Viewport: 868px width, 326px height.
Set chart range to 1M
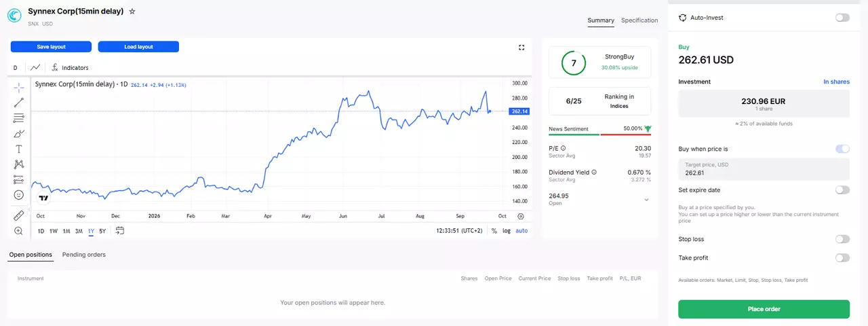66,231
